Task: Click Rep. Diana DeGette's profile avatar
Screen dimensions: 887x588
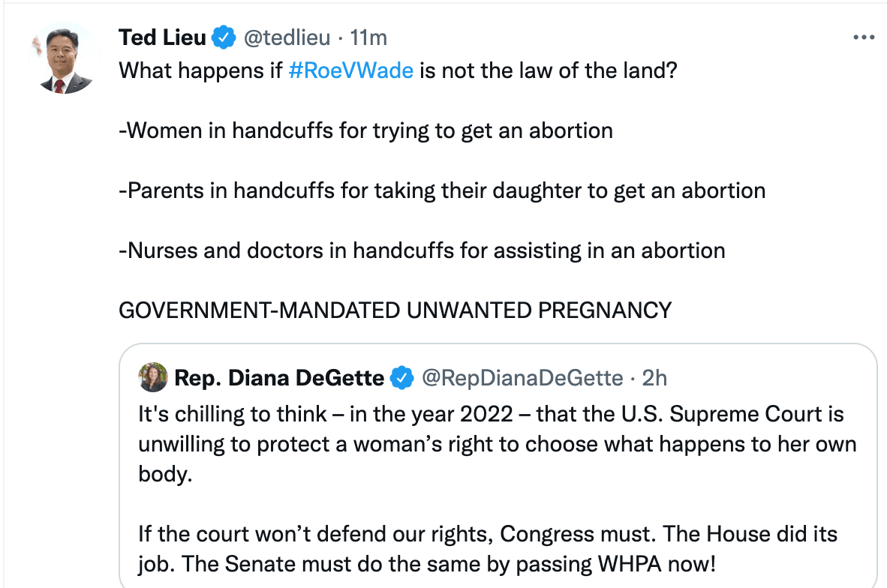Action: click(152, 377)
